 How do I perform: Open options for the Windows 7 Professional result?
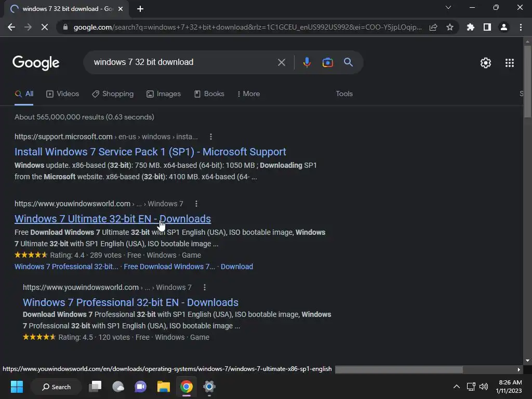coord(204,287)
